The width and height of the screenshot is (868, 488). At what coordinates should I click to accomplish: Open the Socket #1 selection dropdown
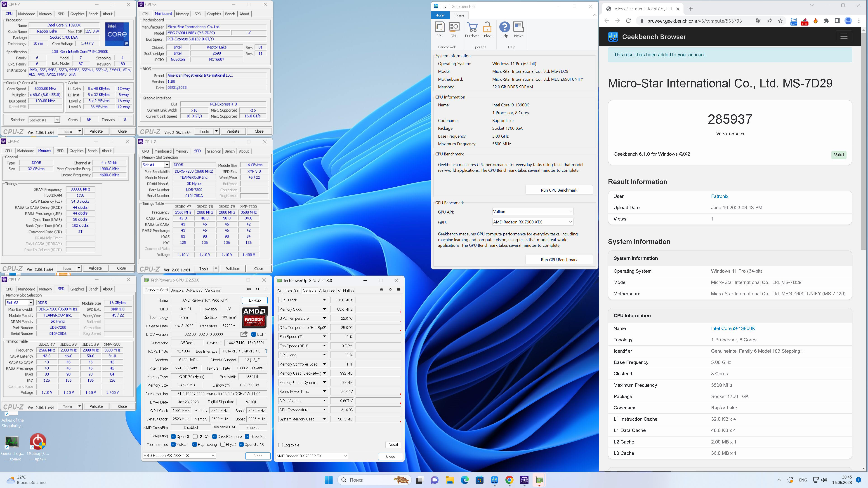point(44,120)
